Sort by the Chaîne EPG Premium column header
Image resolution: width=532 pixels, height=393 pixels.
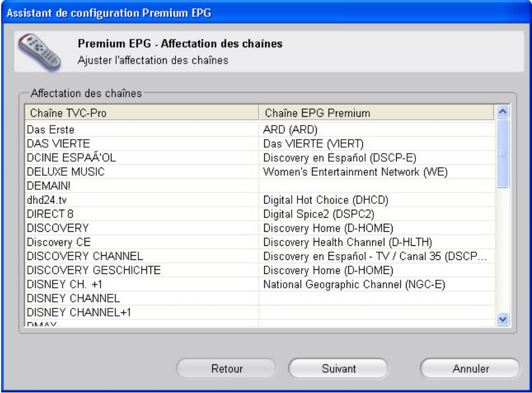[x=376, y=113]
